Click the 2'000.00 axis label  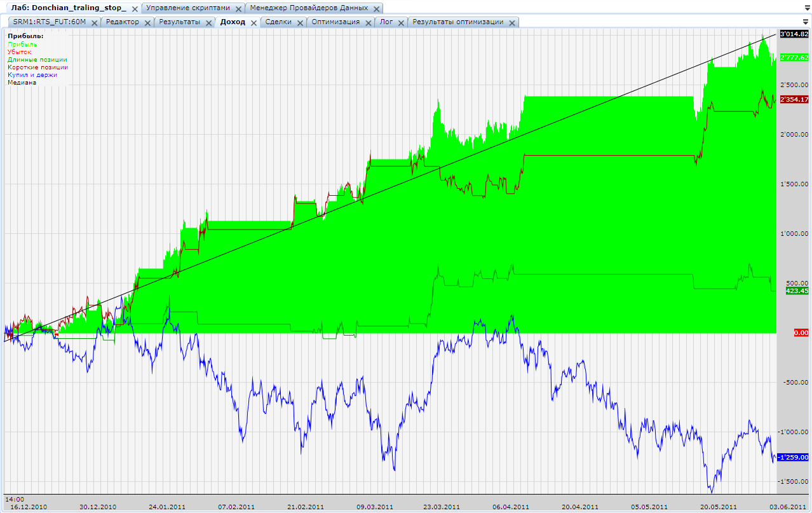tap(794, 134)
